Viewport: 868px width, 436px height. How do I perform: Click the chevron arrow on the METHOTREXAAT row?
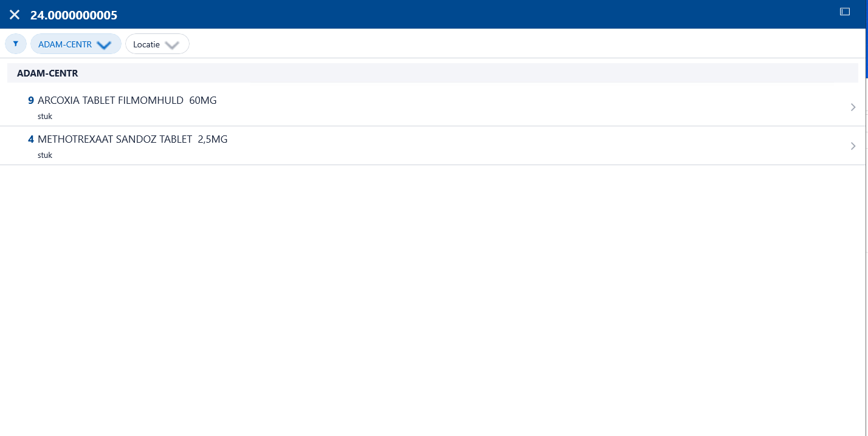853,146
